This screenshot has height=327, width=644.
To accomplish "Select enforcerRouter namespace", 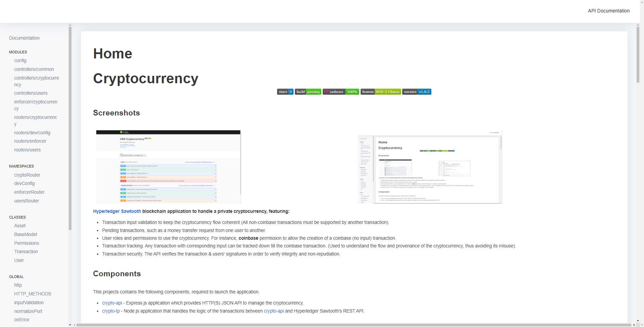I will [x=29, y=192].
